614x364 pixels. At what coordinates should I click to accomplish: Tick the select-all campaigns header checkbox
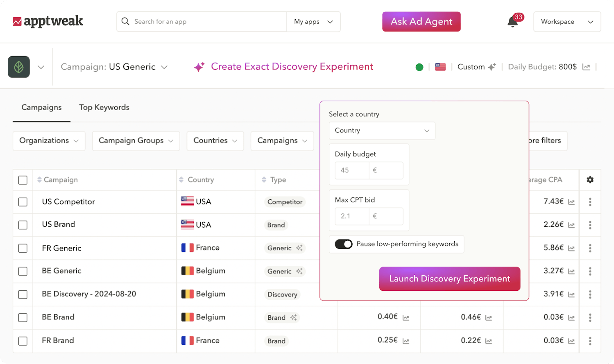23,180
